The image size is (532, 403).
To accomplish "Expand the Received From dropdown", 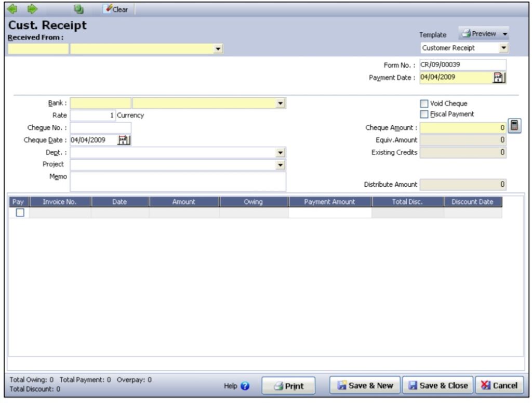I will [218, 49].
